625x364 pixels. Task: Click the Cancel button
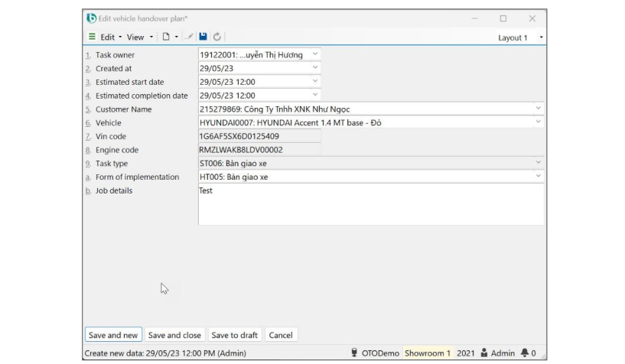coord(281,335)
